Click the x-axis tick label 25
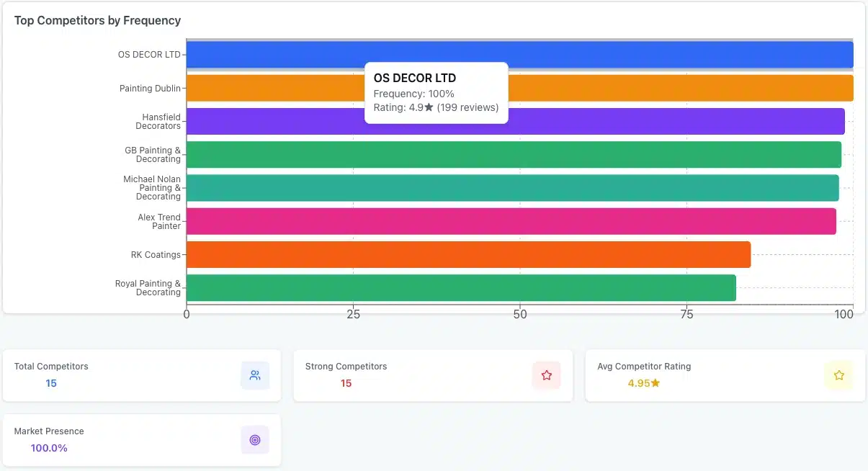The height and width of the screenshot is (471, 868). 353,314
